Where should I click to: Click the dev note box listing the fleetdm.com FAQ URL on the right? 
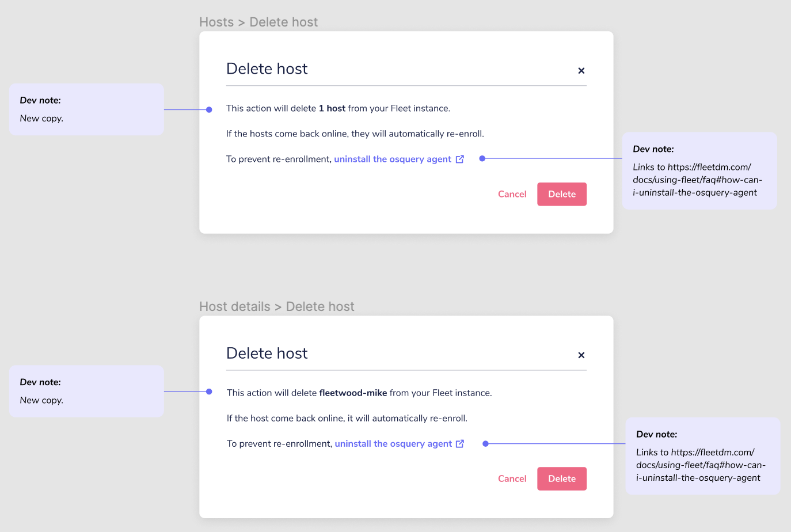[699, 170]
